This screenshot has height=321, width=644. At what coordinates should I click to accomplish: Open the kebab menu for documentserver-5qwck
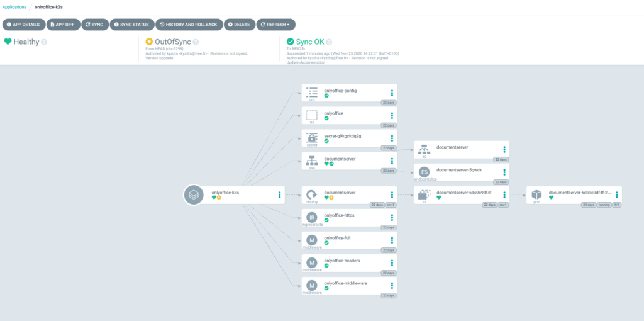(504, 172)
